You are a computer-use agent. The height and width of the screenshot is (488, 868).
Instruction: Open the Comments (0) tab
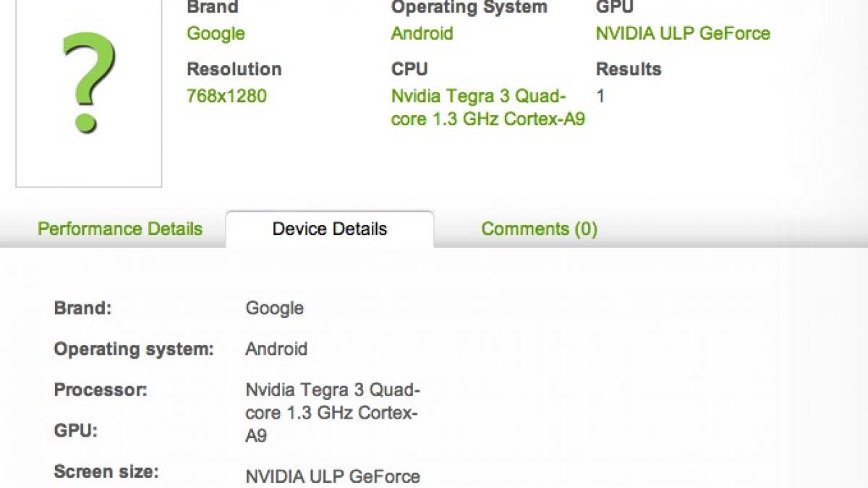click(x=539, y=229)
